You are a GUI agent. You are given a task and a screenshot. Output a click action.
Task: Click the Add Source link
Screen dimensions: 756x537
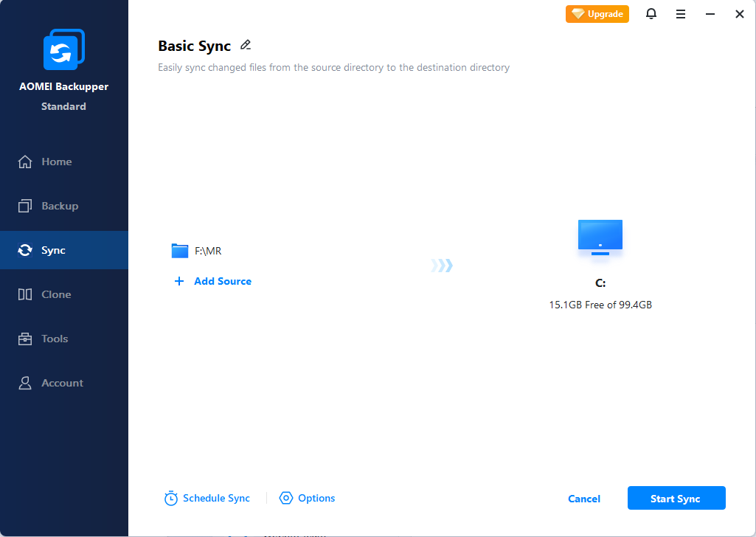click(x=223, y=281)
